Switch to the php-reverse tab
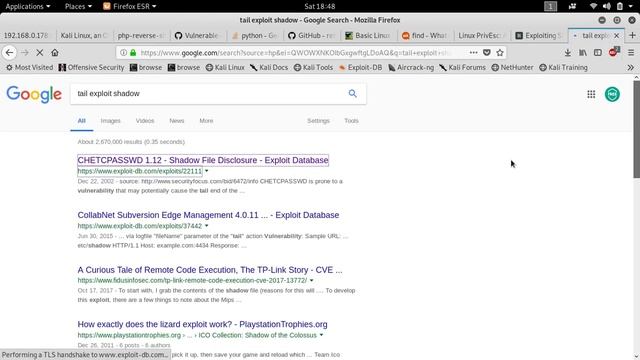The height and width of the screenshot is (360, 640). pos(141,36)
